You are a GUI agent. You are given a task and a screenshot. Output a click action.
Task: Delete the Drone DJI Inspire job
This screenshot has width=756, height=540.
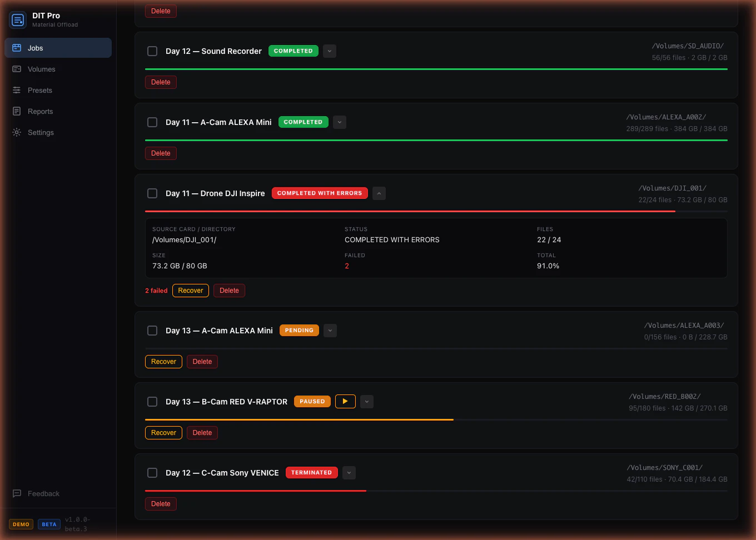point(229,291)
